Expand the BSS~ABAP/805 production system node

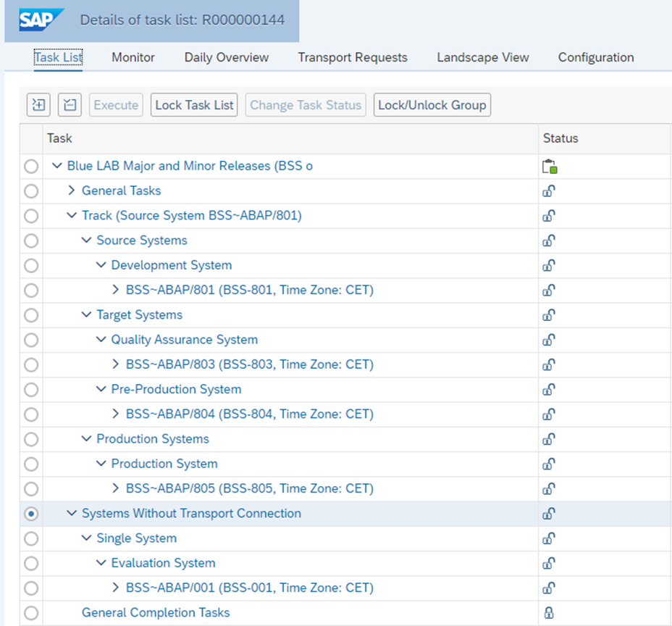[116, 489]
